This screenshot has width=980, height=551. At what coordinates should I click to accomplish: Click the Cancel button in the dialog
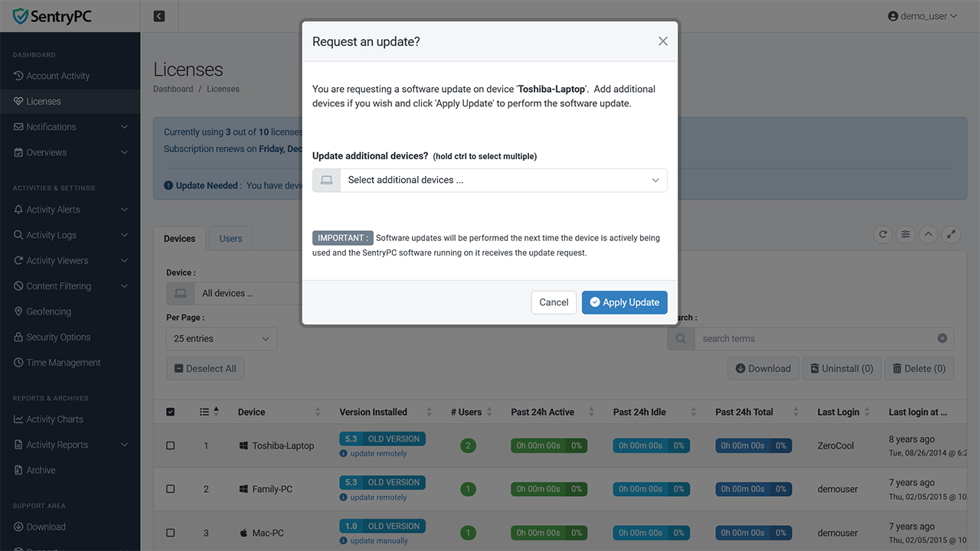554,302
